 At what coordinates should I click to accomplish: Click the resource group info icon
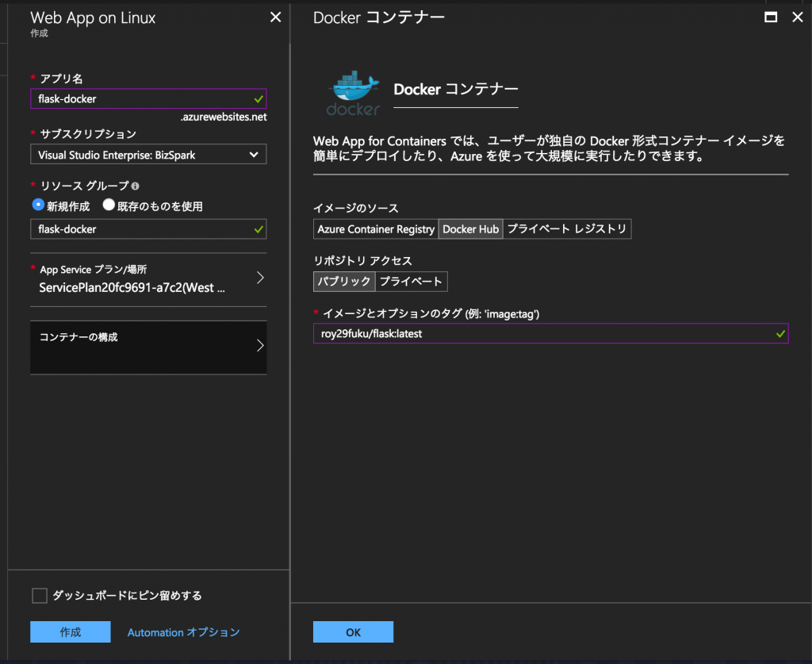click(135, 186)
